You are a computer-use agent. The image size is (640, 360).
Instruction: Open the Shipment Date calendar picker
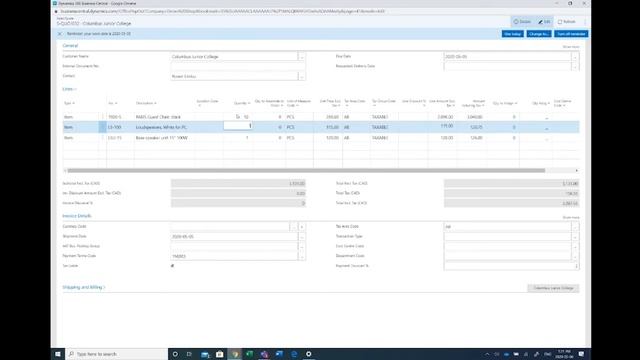click(x=302, y=237)
